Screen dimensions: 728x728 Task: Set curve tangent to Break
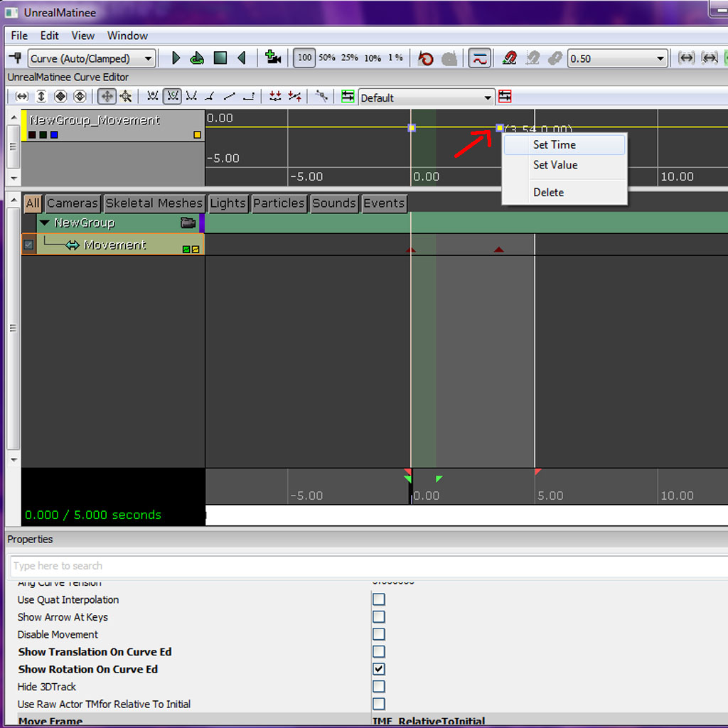coord(210,96)
